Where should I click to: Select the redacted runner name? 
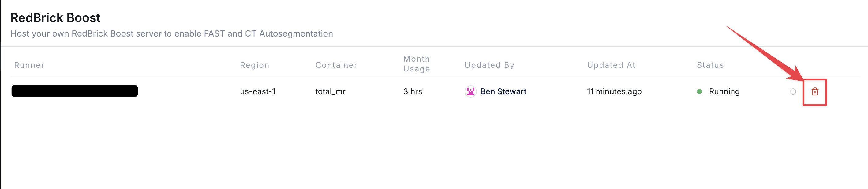[x=74, y=91]
